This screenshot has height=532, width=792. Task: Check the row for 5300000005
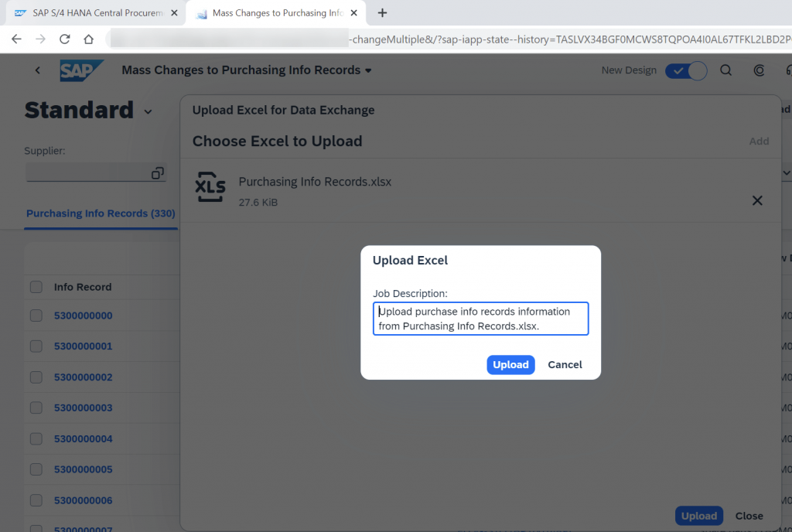(x=36, y=469)
